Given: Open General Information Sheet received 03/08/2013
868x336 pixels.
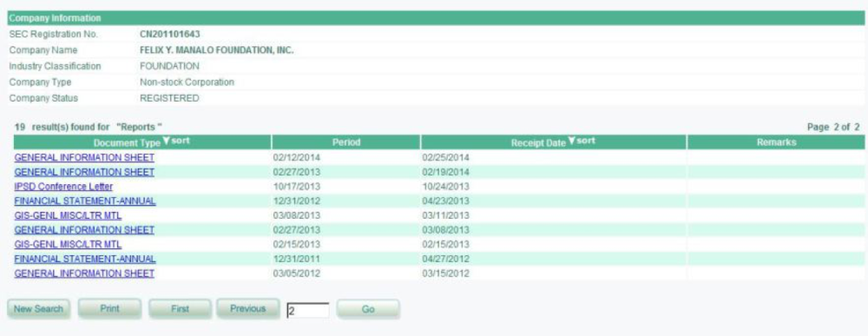Looking at the screenshot, I should point(84,230).
